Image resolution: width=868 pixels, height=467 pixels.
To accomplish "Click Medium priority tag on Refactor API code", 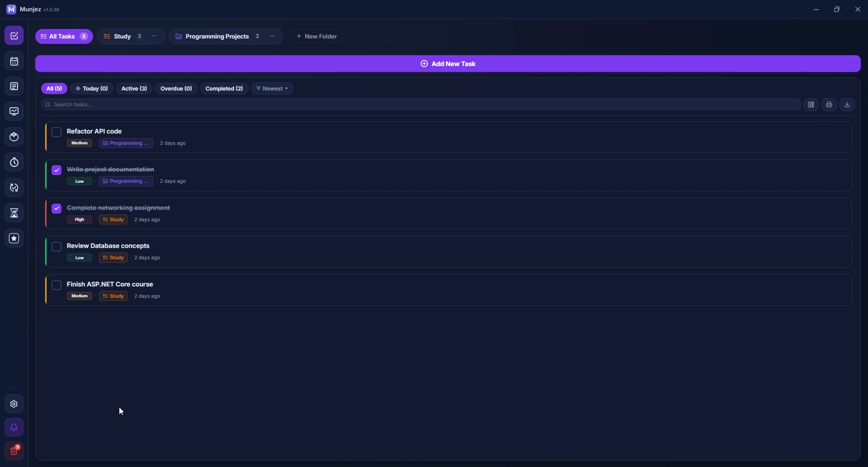I will (x=80, y=143).
